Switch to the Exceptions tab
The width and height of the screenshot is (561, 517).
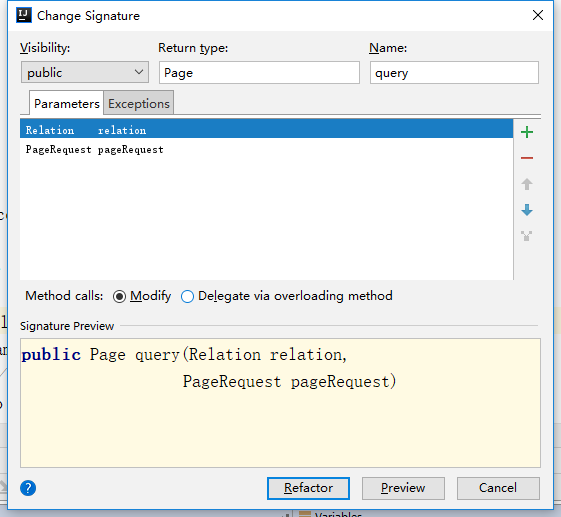139,103
